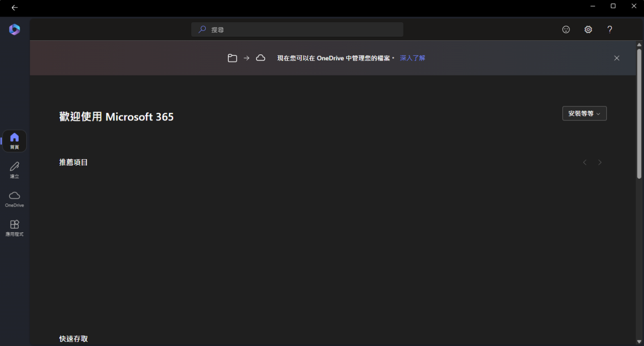The image size is (644, 346).
Task: Click previous arrow in 推薦項目 section
Action: 585,162
